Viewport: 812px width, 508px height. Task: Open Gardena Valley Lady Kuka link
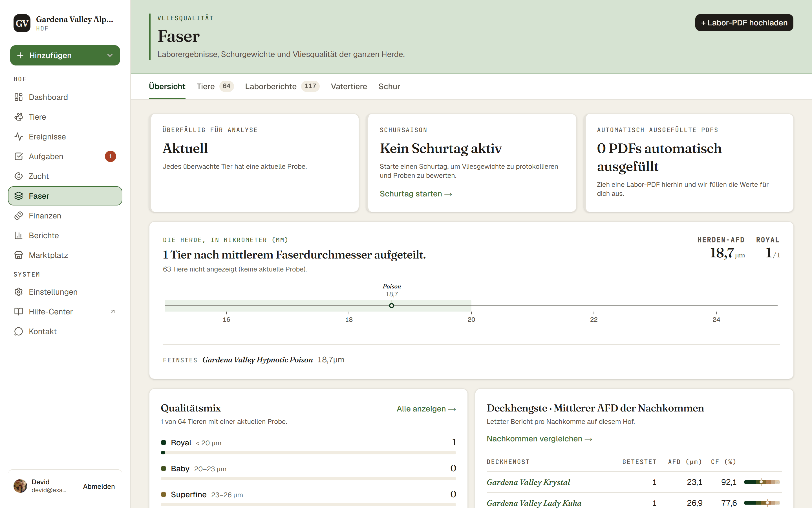534,503
